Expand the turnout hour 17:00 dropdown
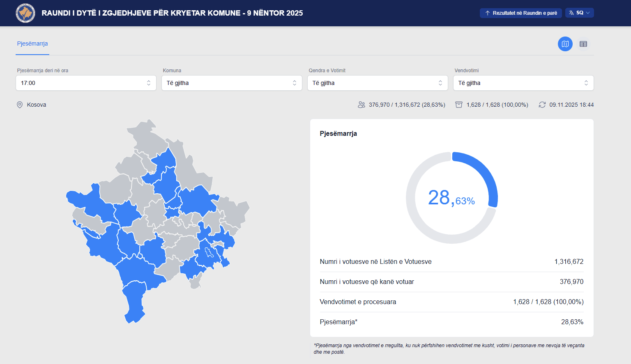 pos(86,83)
